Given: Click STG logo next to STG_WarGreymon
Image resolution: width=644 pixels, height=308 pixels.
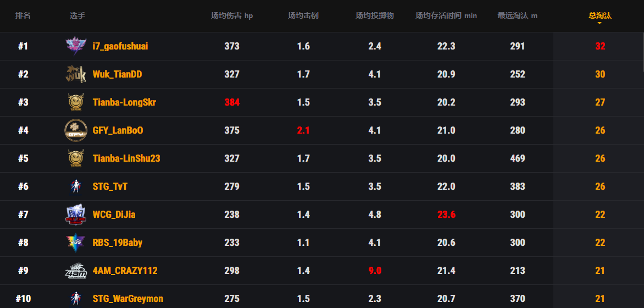Looking at the screenshot, I should 76,299.
